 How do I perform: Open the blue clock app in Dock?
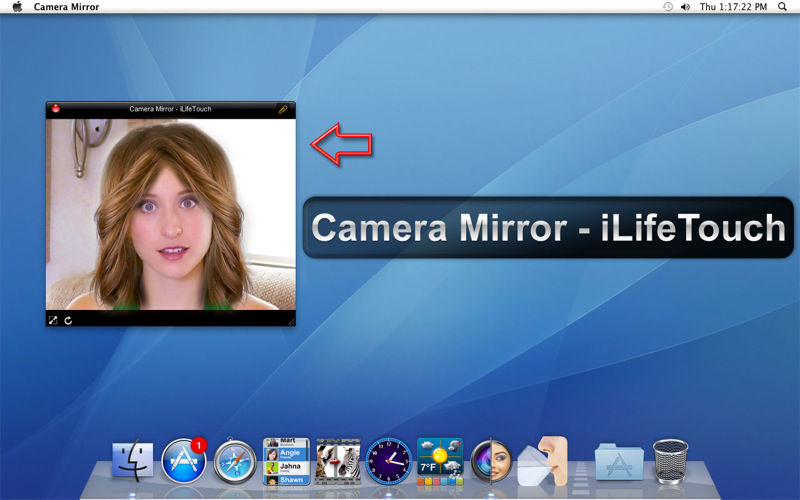point(389,461)
